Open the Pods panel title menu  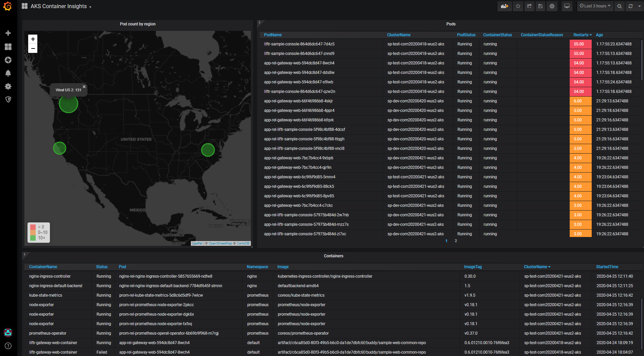(x=451, y=24)
